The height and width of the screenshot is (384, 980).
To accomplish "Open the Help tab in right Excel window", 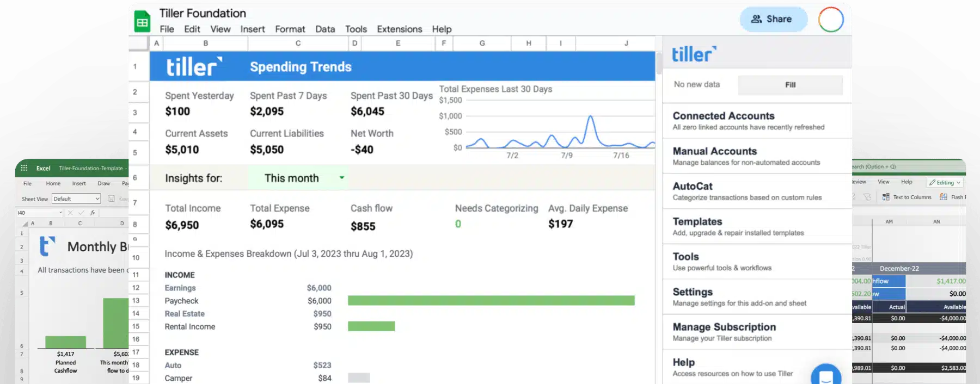I will [x=906, y=182].
